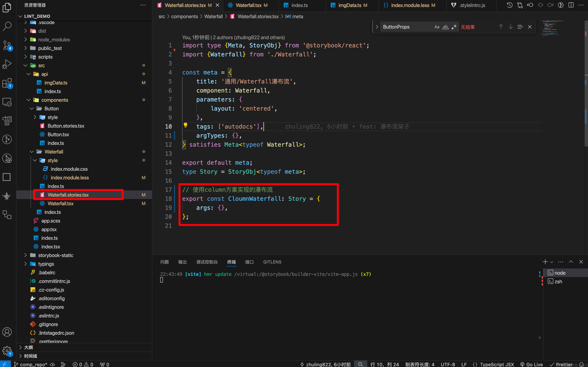
Task: Click the zoom icon in the status bar
Action: pyautogui.click(x=360, y=364)
